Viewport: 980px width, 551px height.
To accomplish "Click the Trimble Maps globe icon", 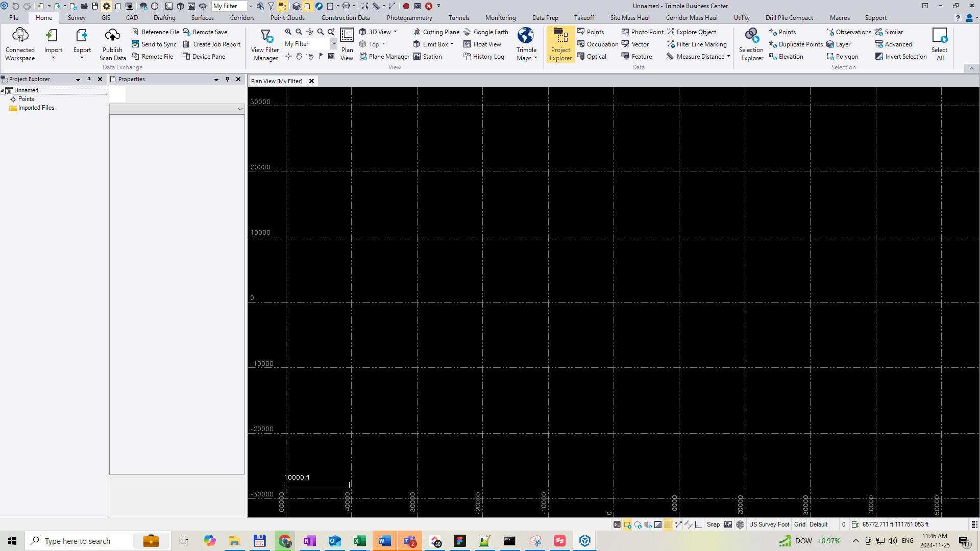I will point(526,36).
